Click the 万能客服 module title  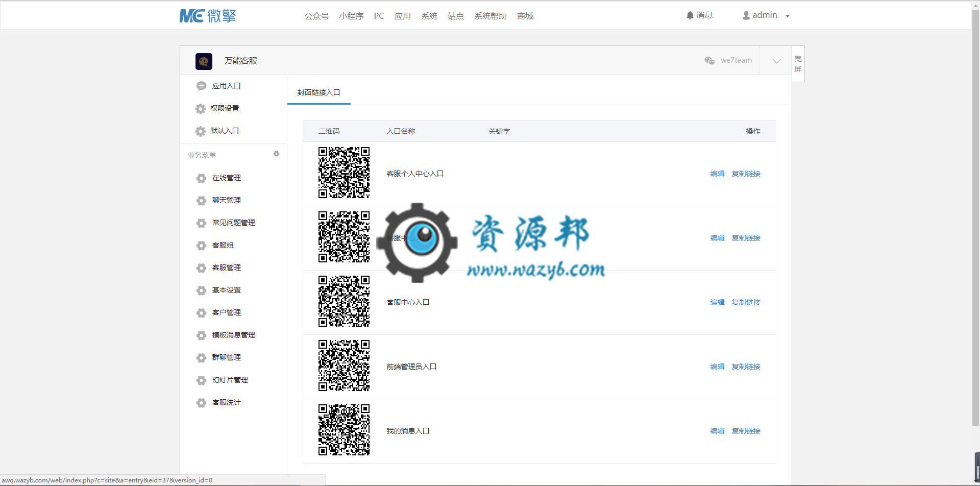240,61
